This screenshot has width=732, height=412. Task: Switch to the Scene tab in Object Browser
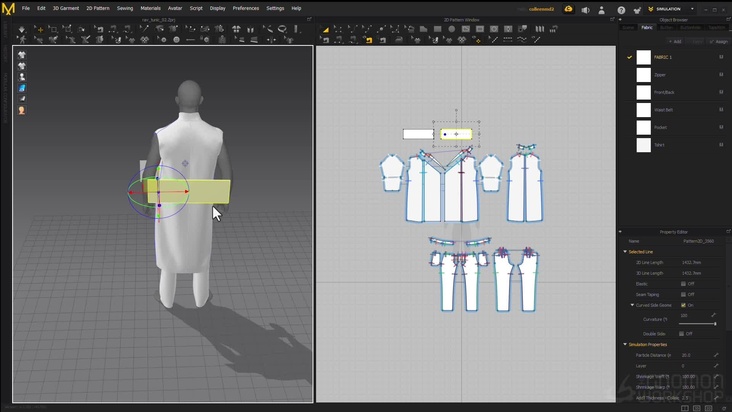(628, 28)
